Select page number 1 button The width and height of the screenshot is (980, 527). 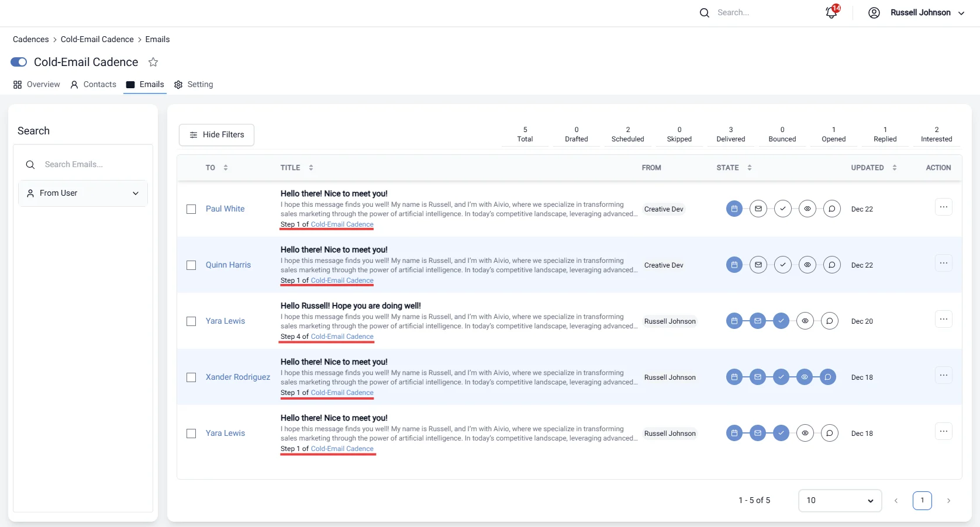pos(922,501)
